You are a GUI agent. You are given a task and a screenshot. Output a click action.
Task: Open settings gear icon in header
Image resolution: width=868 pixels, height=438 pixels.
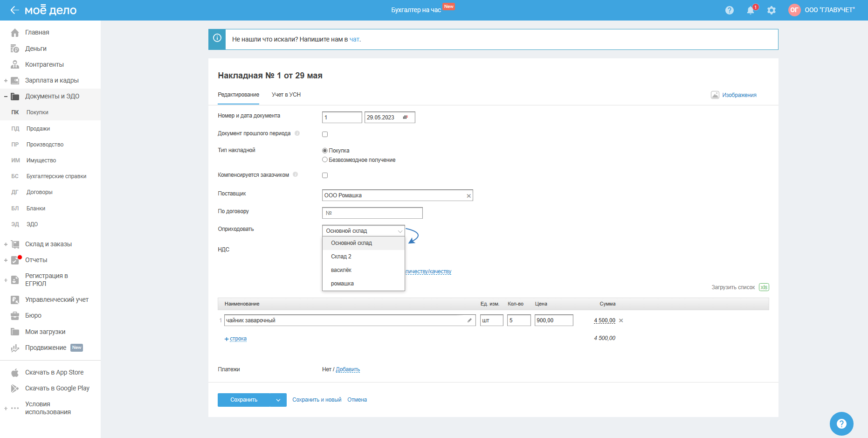coord(772,10)
